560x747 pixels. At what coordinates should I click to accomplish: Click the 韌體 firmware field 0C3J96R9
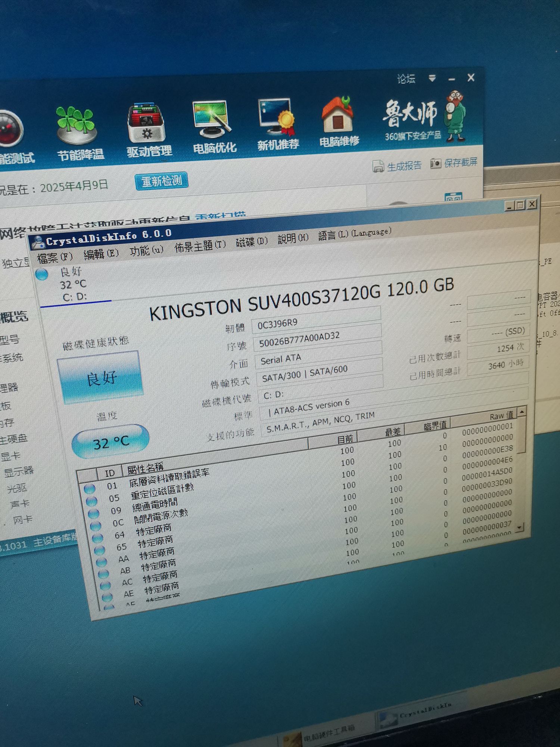[316, 320]
